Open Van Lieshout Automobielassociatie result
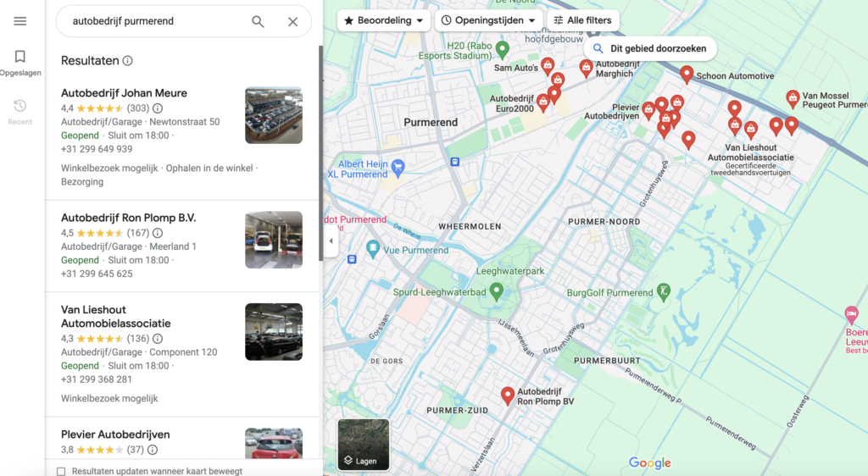The width and height of the screenshot is (868, 476). point(181,354)
